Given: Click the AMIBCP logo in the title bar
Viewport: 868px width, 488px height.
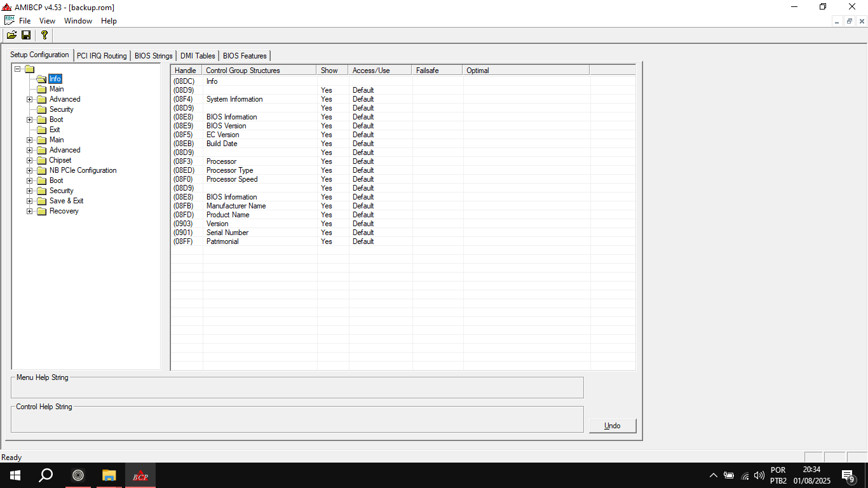Looking at the screenshot, I should point(7,7).
